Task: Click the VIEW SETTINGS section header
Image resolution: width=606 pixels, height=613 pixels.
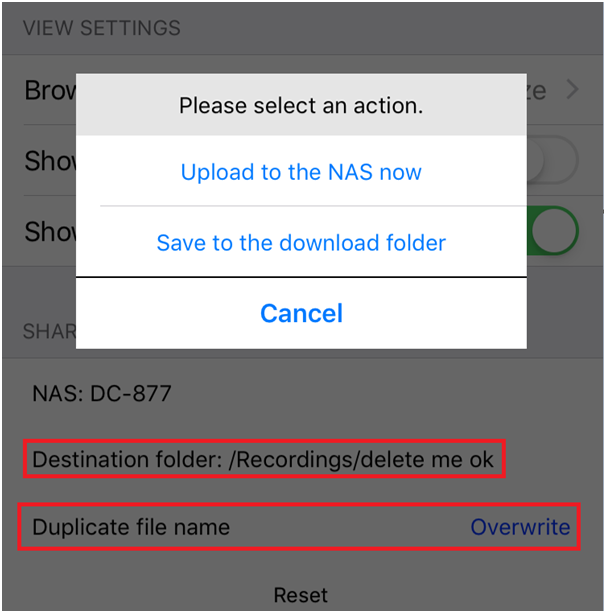Action: (102, 27)
